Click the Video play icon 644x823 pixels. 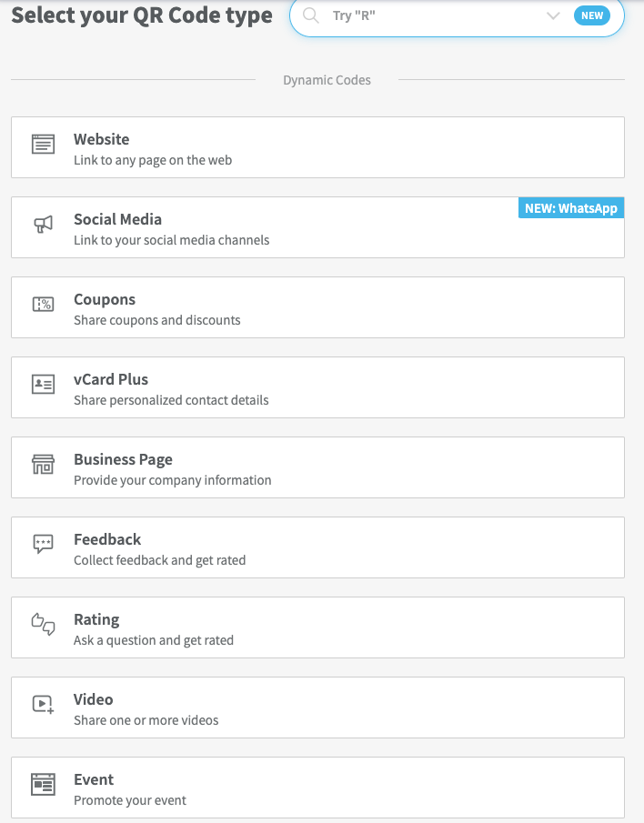[43, 704]
